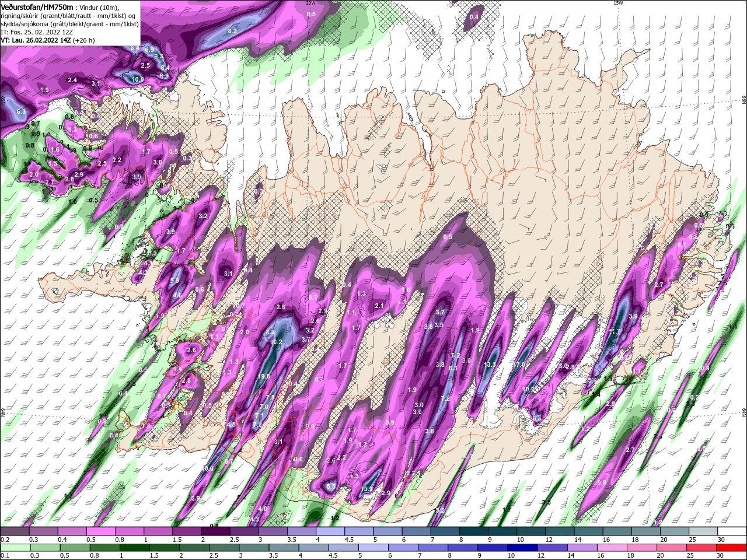This screenshot has height=560, width=747.
Task: Select darkest green swatch labeled 1 in lower legend
Action: (x=135, y=548)
